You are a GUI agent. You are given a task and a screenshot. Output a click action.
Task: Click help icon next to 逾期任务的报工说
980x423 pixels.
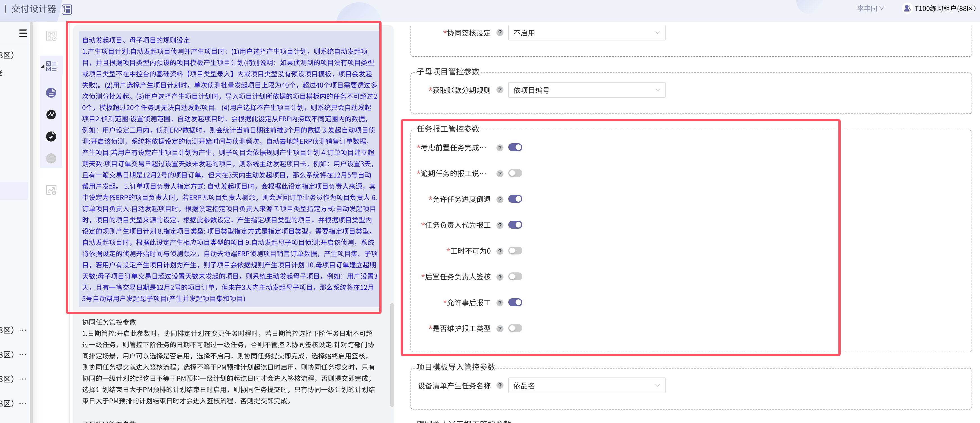click(x=500, y=174)
